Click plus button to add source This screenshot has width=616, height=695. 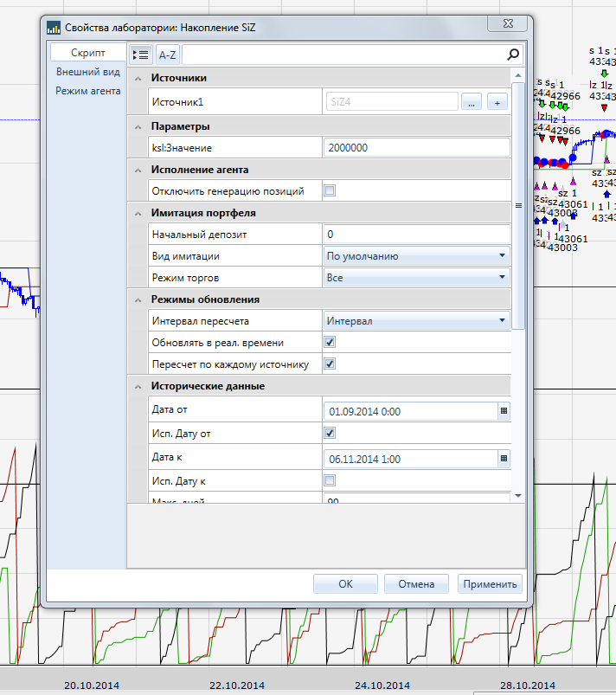coord(497,102)
